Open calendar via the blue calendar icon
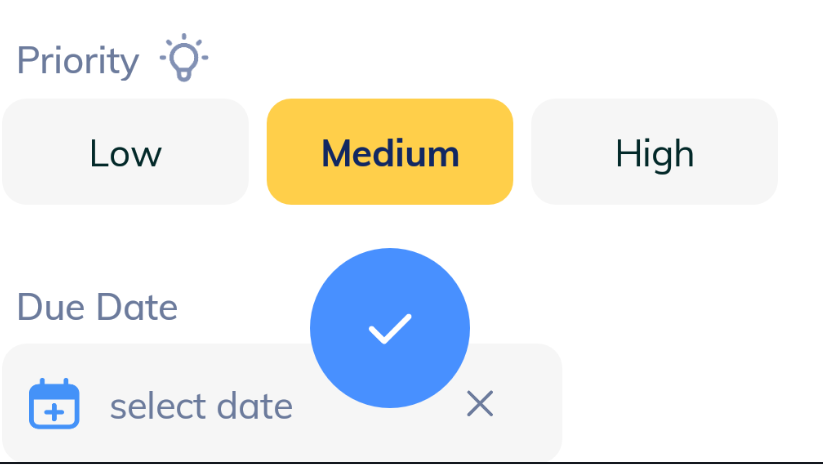Image resolution: width=823 pixels, height=465 pixels. tap(54, 404)
